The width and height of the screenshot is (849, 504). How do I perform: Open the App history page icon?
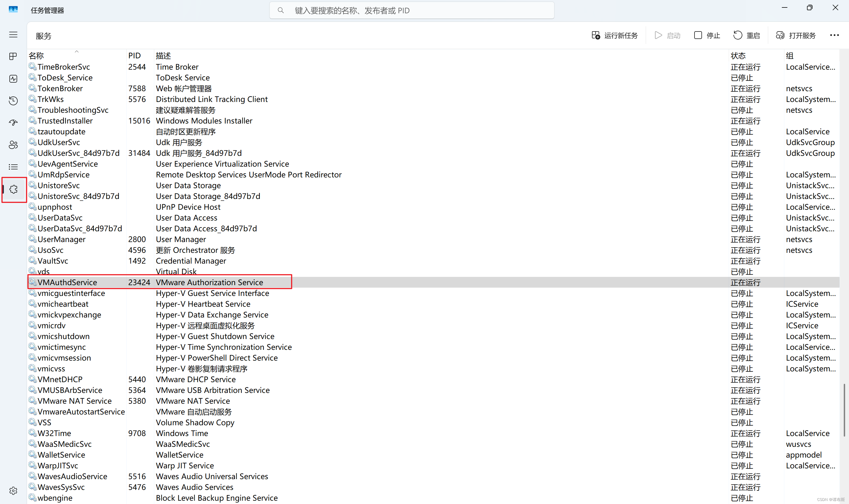point(13,101)
